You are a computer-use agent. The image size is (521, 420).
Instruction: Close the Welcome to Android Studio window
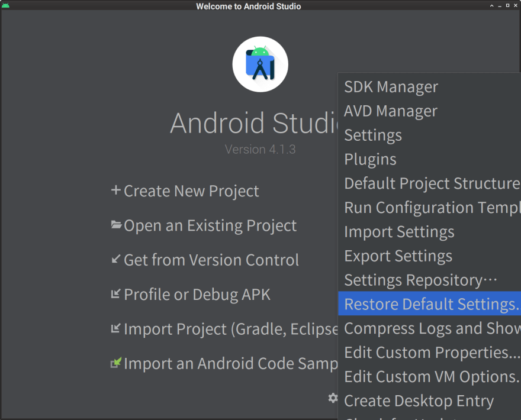(x=515, y=5)
